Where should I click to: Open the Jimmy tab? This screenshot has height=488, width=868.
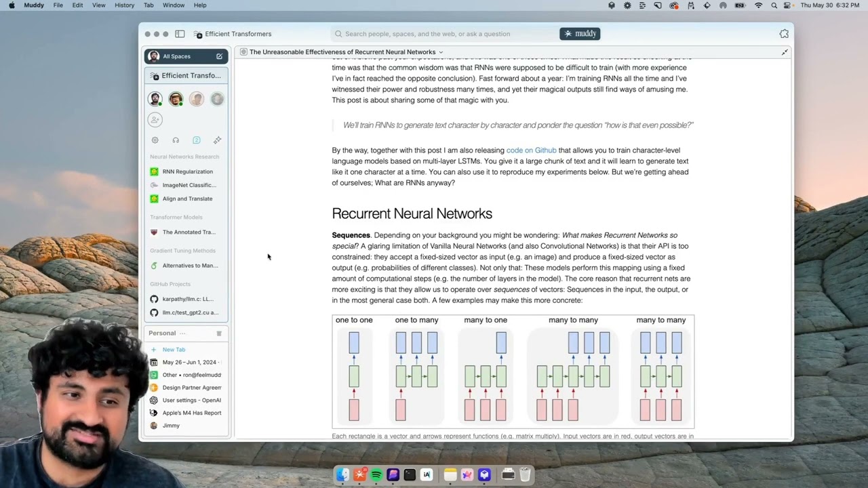click(x=186, y=426)
